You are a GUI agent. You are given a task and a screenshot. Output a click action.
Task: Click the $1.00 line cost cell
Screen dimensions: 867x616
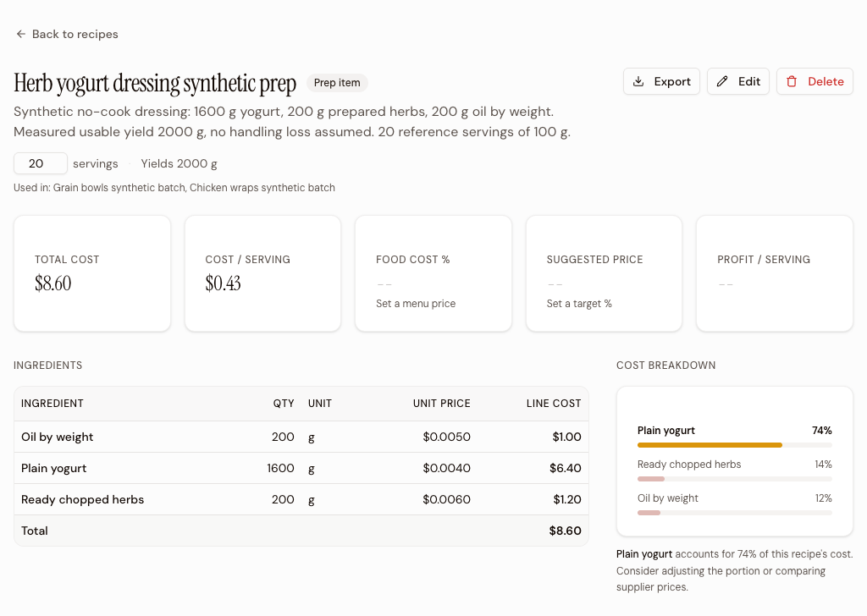[566, 437]
